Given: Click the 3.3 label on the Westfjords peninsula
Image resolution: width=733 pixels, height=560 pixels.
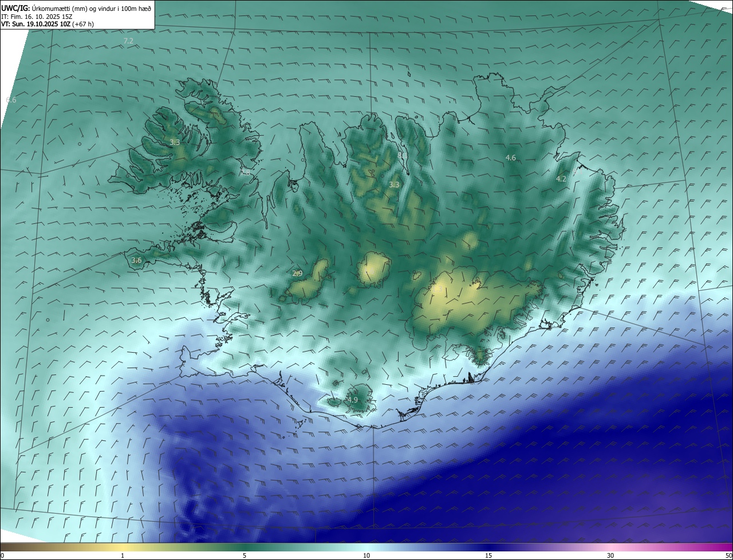Looking at the screenshot, I should click(175, 142).
